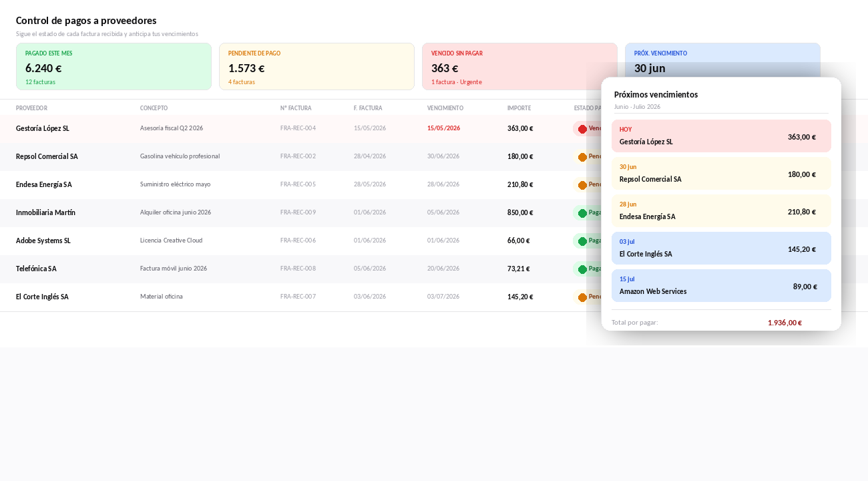The width and height of the screenshot is (868, 481).
Task: Click the Suministro eléctrico mayo concept
Action: 175,184
